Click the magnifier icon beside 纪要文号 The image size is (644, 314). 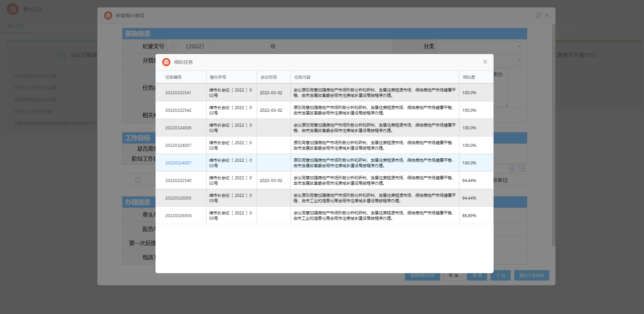click(x=174, y=47)
